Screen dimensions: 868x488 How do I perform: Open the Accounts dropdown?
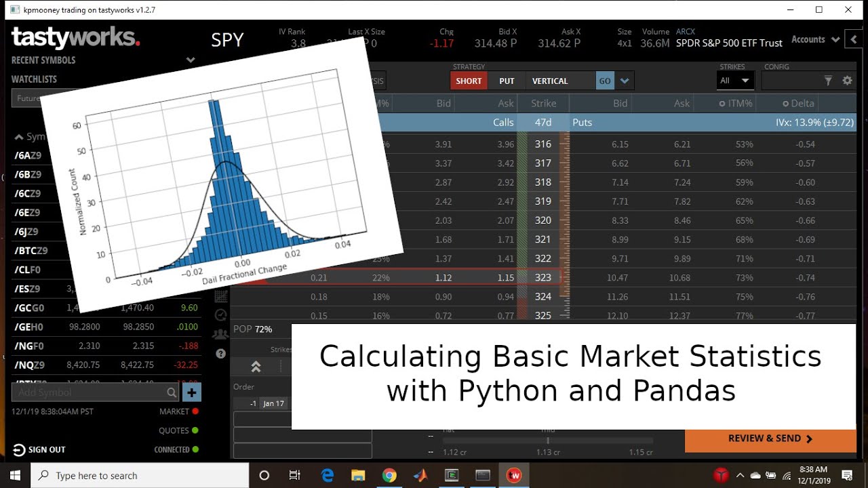tap(816, 39)
